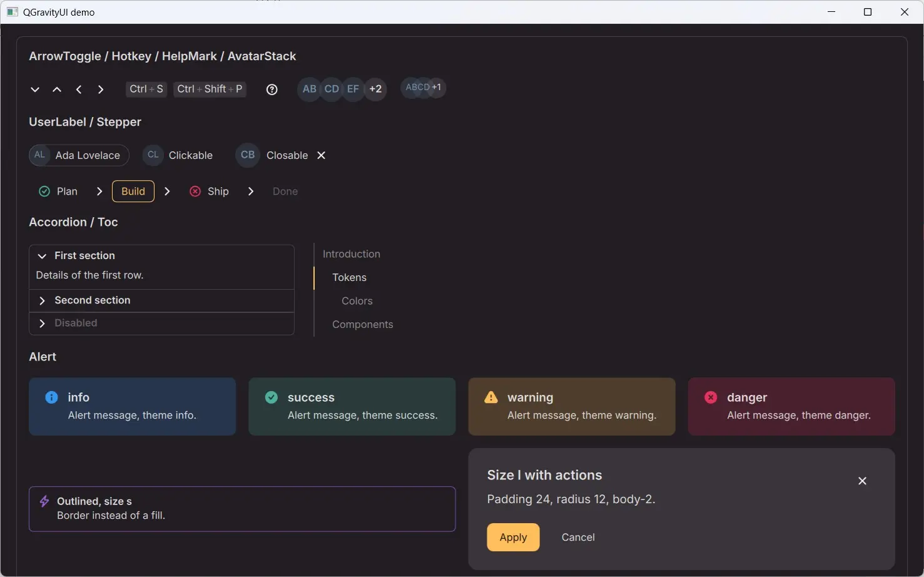Open the help mark question icon
924x577 pixels.
click(272, 89)
